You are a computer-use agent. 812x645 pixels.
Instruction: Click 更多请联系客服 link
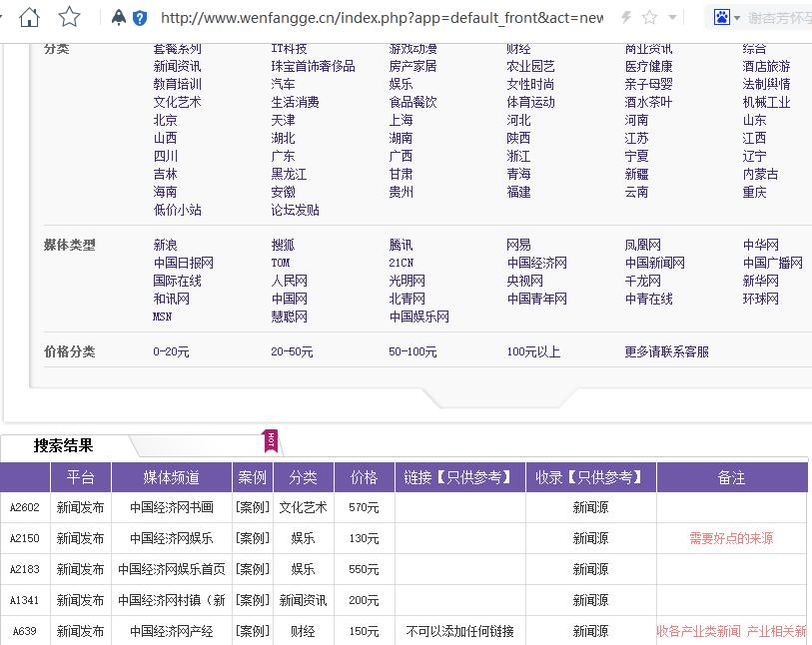[666, 352]
